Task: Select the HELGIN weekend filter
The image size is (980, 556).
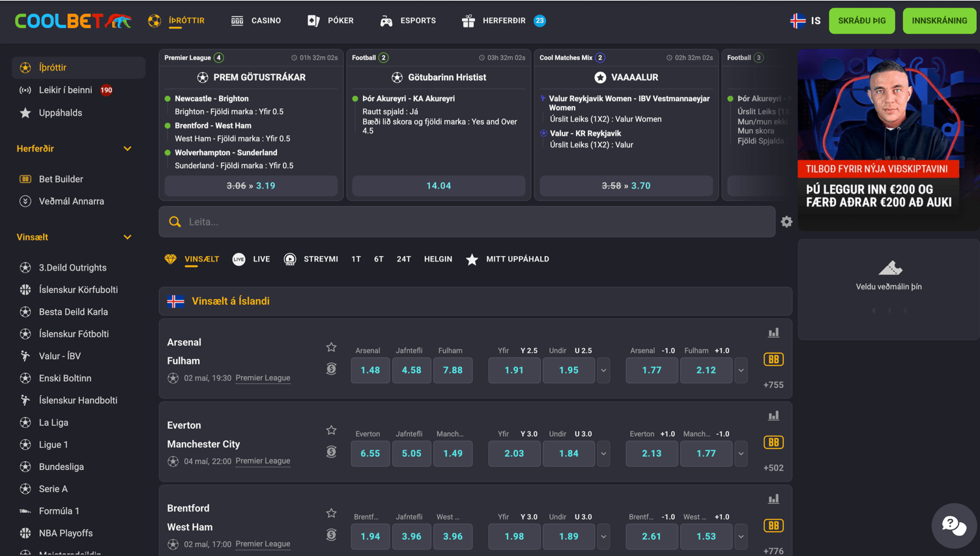Action: tap(438, 259)
